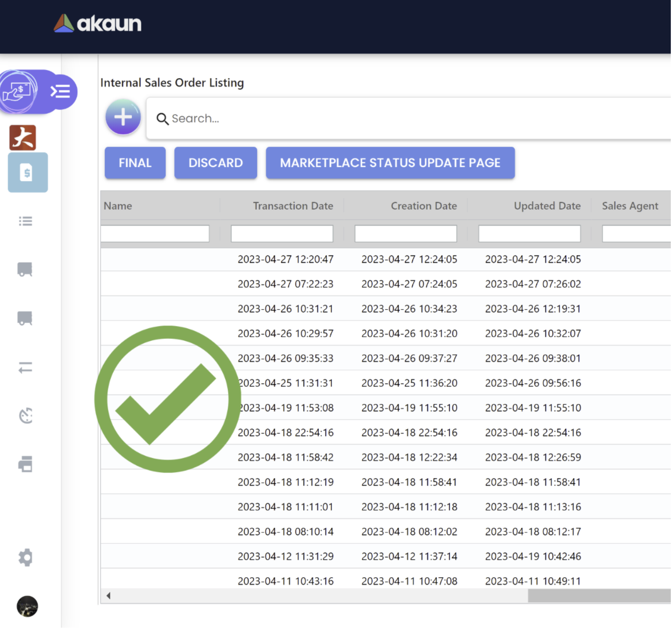This screenshot has width=672, height=638.
Task: Click the horizontal scrollbar thumb
Action: (599, 595)
